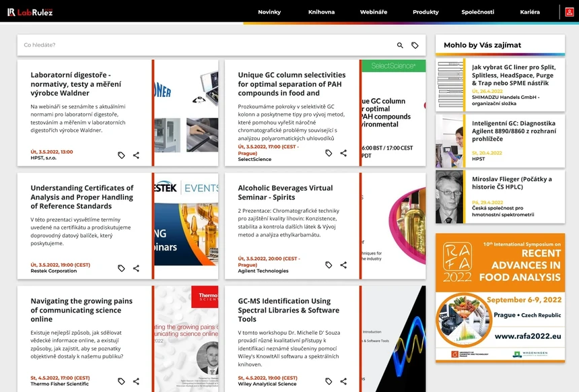Open the search magnifier icon
Image resolution: width=579 pixels, height=392 pixels.
[x=399, y=45]
